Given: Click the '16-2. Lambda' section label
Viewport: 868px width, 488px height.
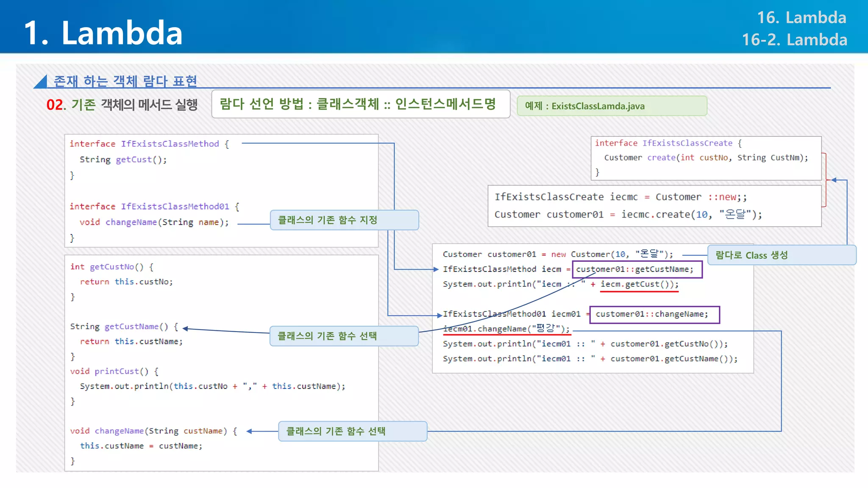Looking at the screenshot, I should 794,40.
